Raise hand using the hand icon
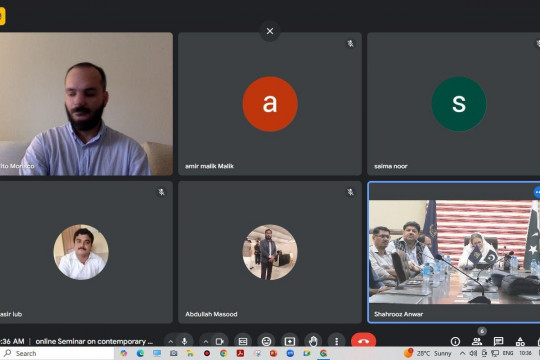Viewport: 540px width, 360px height. (313, 341)
